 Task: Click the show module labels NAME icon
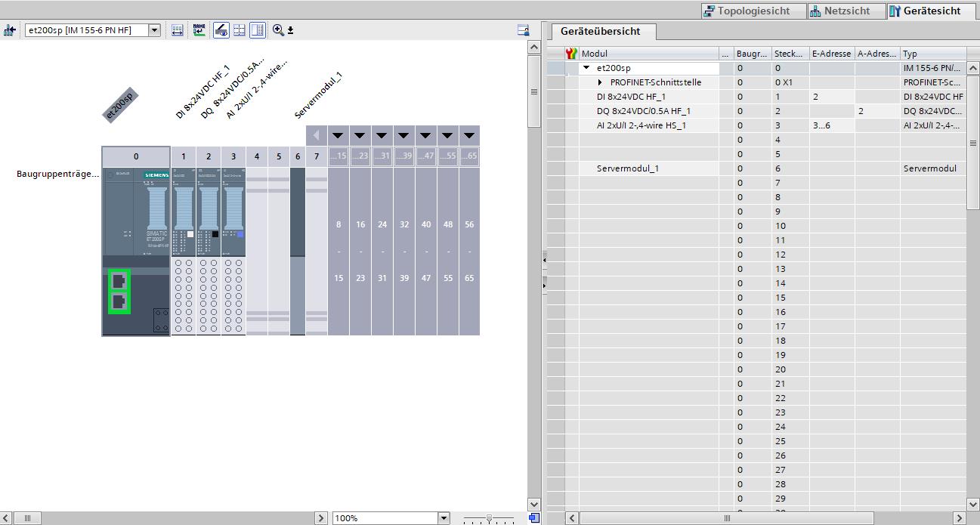click(x=199, y=30)
